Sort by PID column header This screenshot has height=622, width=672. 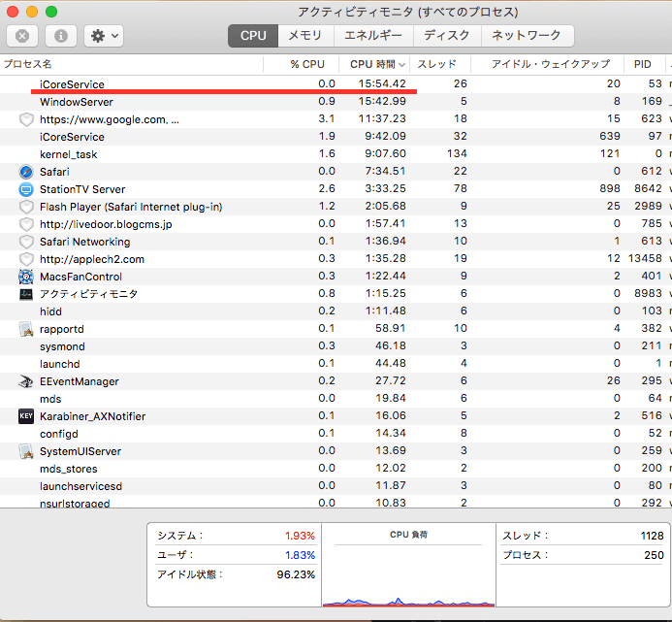pyautogui.click(x=644, y=64)
